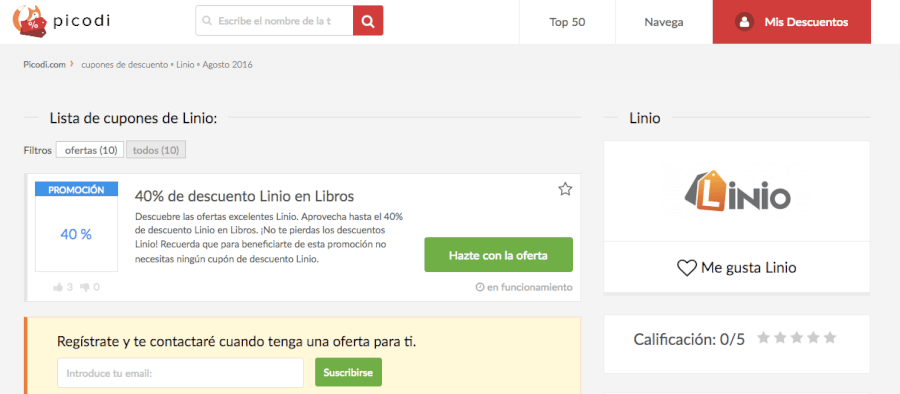This screenshot has width=900, height=394.
Task: Open the 40% de descuento Linio en Libros title
Action: point(244,196)
